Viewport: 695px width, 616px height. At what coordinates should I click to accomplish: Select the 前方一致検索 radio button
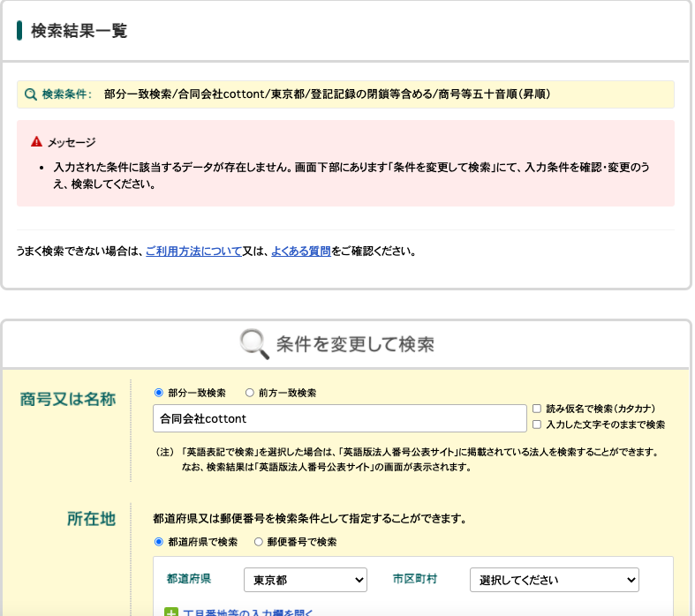pos(250,393)
